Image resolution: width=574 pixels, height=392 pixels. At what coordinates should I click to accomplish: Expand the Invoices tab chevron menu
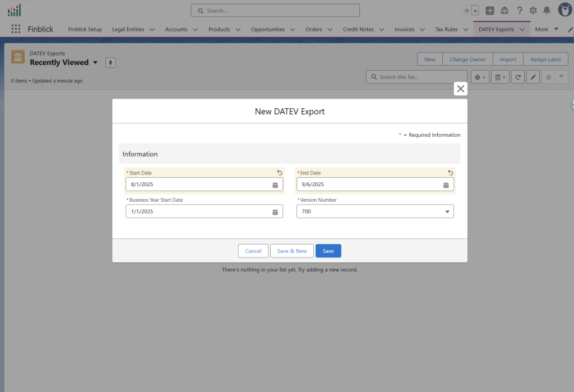pyautogui.click(x=424, y=29)
